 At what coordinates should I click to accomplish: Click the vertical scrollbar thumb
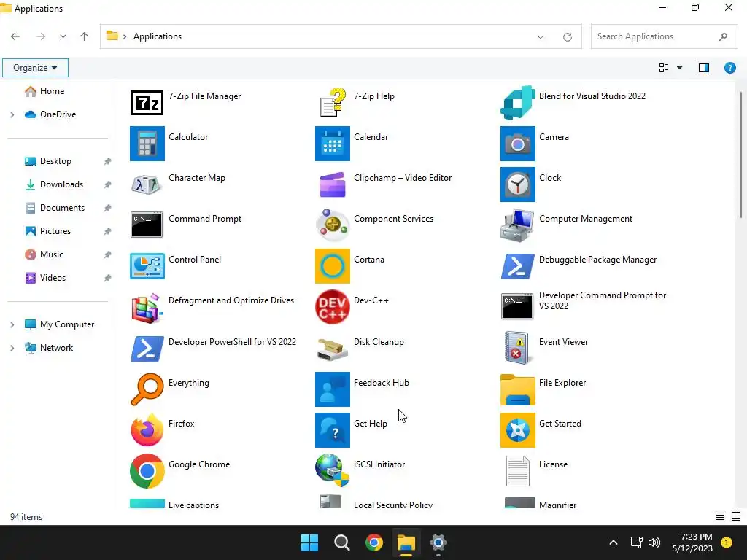(x=741, y=155)
